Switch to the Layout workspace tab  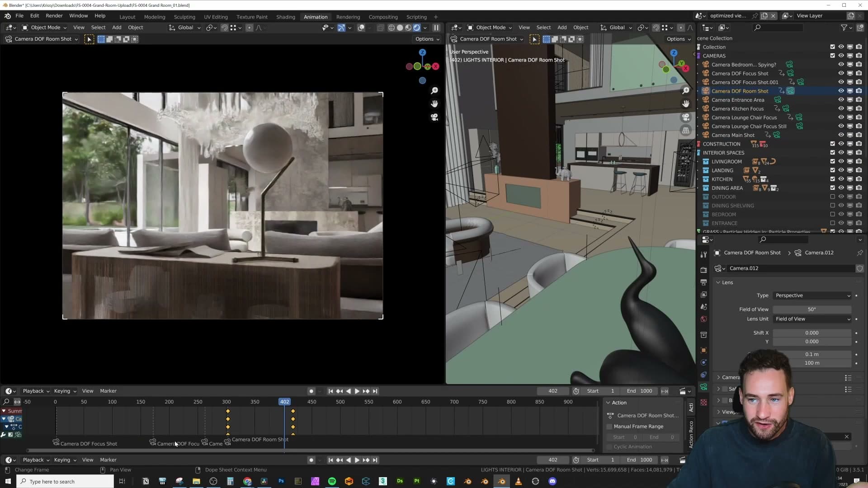pyautogui.click(x=127, y=17)
